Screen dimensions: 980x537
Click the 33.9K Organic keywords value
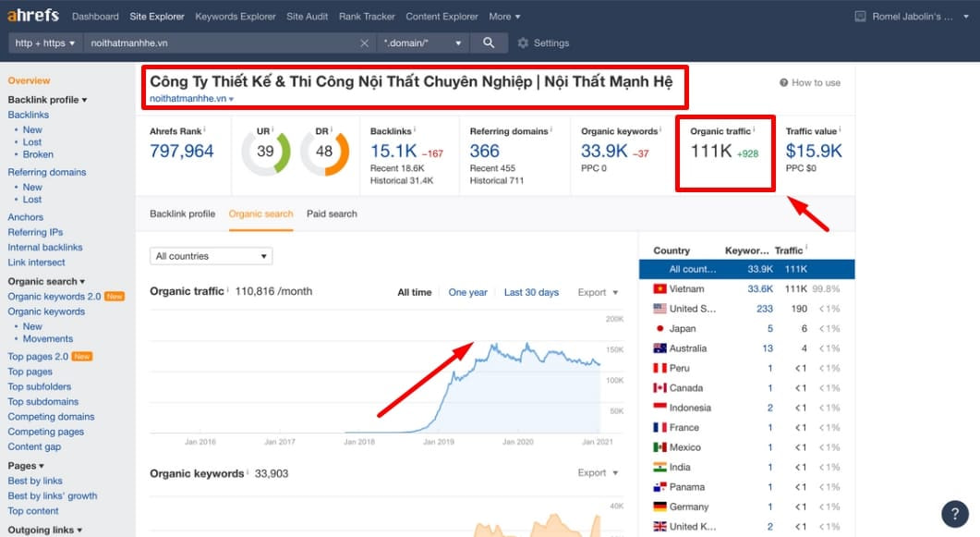[604, 151]
